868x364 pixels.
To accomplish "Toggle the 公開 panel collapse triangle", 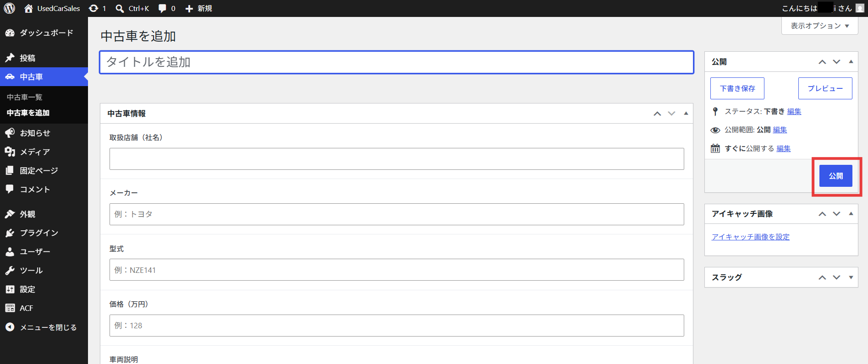I will click(x=851, y=62).
